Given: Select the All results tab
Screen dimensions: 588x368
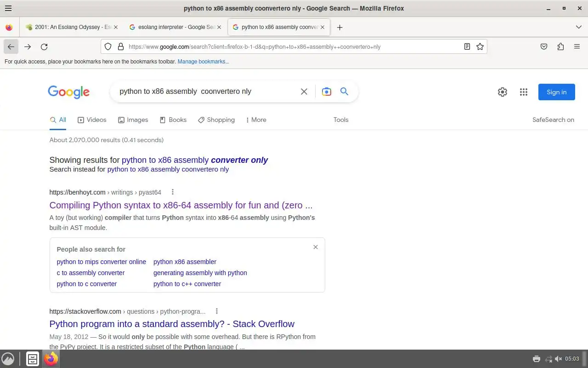Looking at the screenshot, I should (x=58, y=120).
